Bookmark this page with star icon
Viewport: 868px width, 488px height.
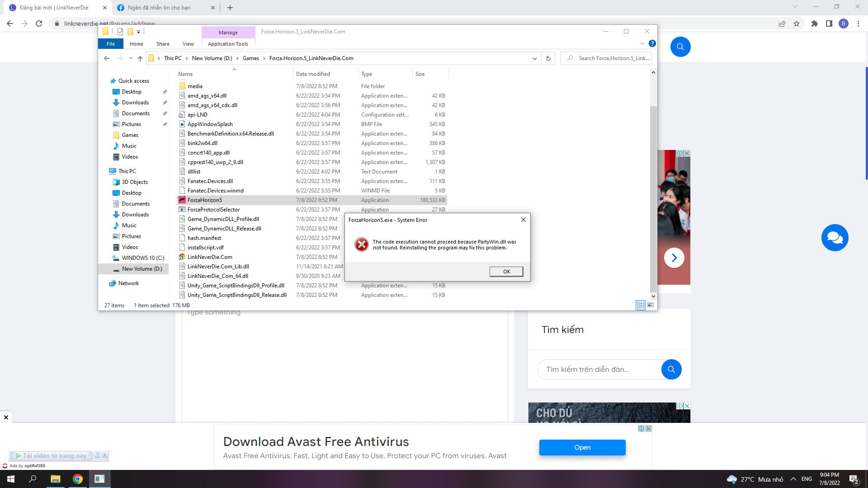click(797, 23)
